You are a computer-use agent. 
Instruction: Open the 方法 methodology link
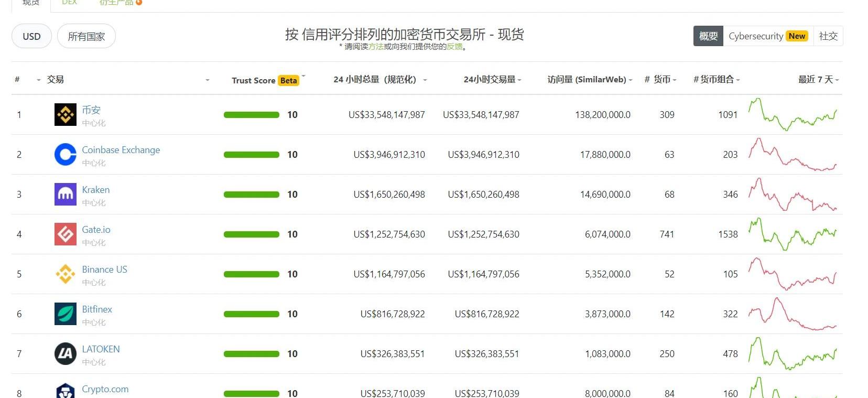coord(376,47)
